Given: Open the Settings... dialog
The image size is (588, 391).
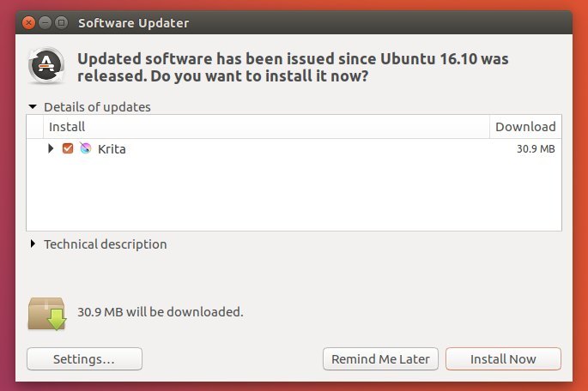Looking at the screenshot, I should [x=84, y=358].
